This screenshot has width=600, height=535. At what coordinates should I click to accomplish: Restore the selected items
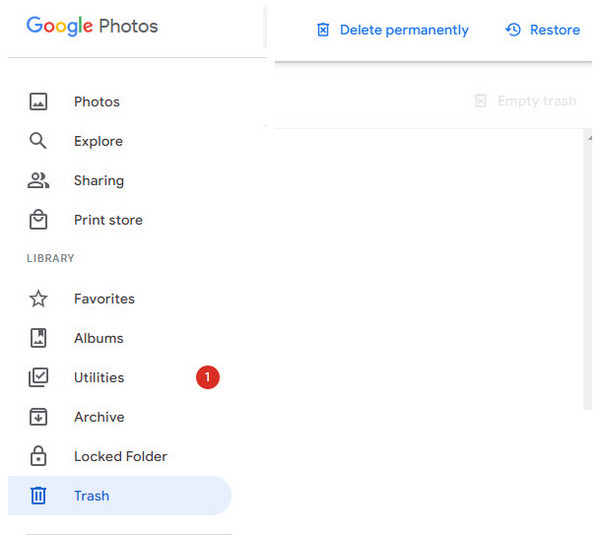(x=543, y=30)
